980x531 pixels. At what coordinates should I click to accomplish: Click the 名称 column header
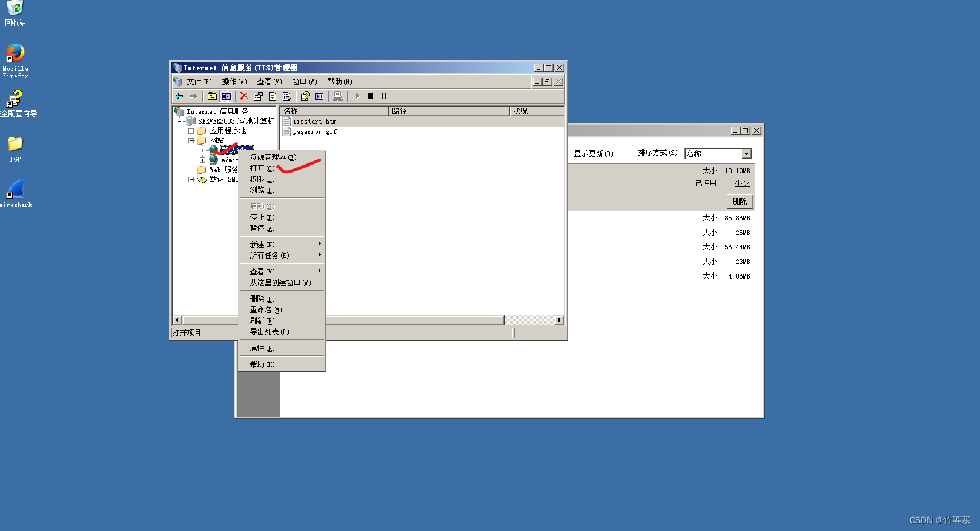pos(334,111)
